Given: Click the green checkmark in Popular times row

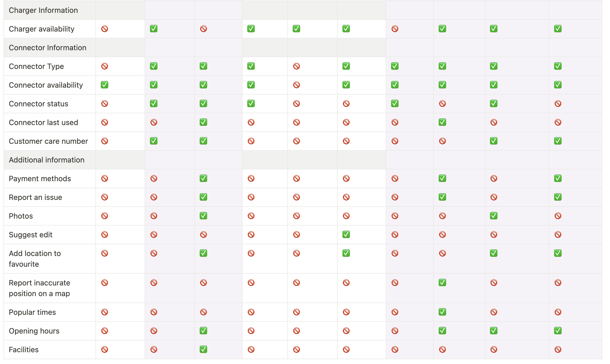Looking at the screenshot, I should 442,312.
